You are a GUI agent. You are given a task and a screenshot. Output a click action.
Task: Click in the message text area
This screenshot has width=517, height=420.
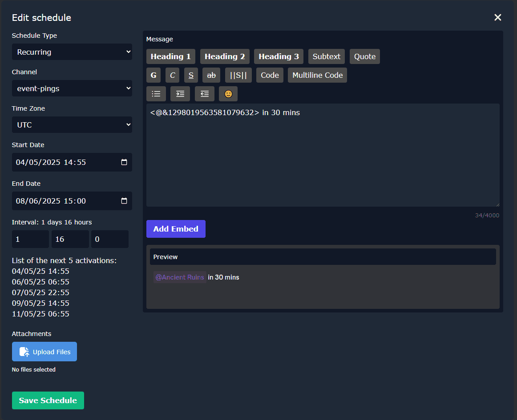tap(323, 155)
